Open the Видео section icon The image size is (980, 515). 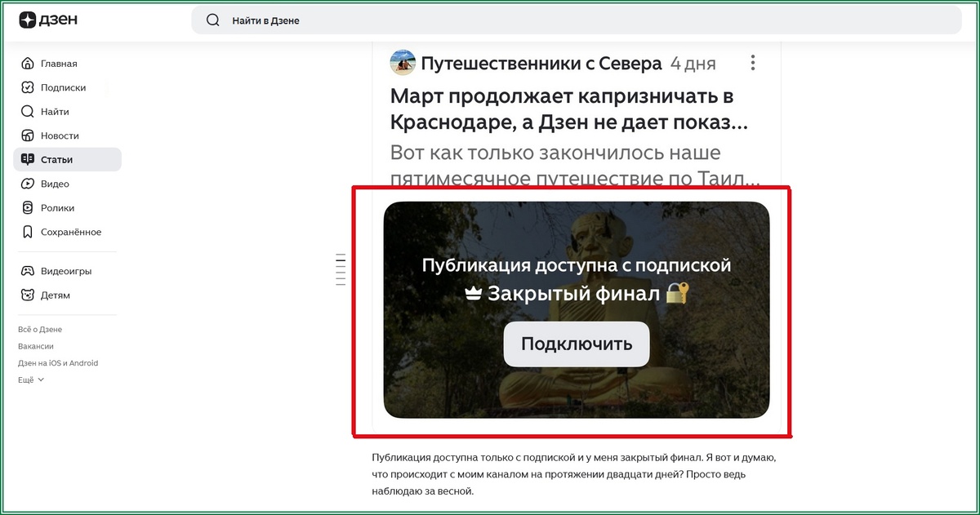(x=27, y=184)
